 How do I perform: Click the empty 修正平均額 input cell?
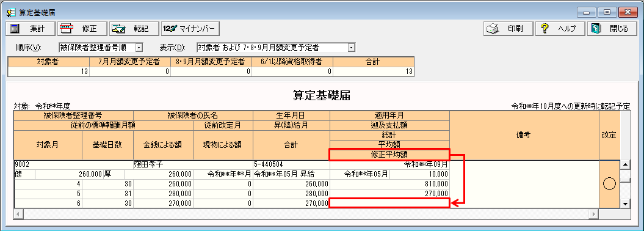click(390, 203)
